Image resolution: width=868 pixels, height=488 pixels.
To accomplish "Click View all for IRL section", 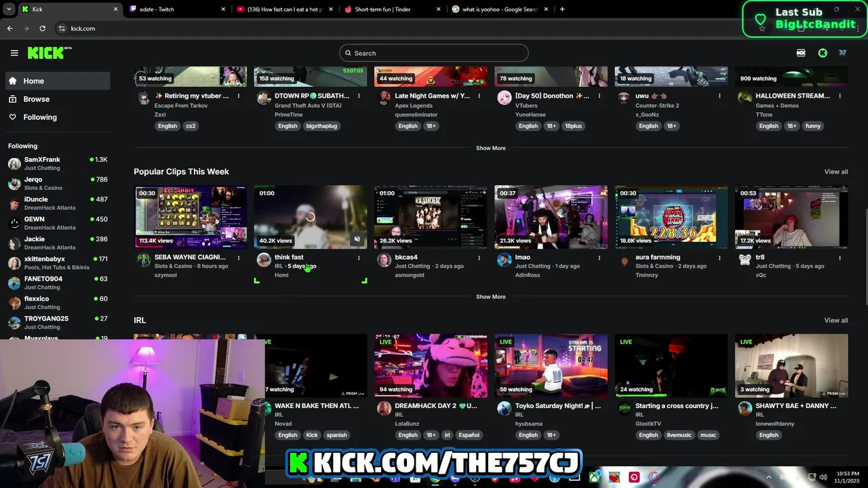I will coord(835,320).
